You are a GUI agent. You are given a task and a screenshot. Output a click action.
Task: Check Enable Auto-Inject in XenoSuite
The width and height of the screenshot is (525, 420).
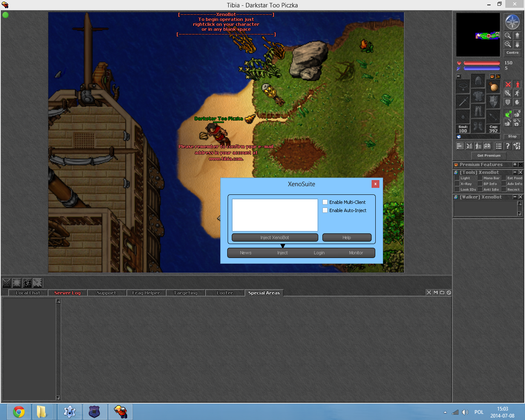click(x=325, y=210)
